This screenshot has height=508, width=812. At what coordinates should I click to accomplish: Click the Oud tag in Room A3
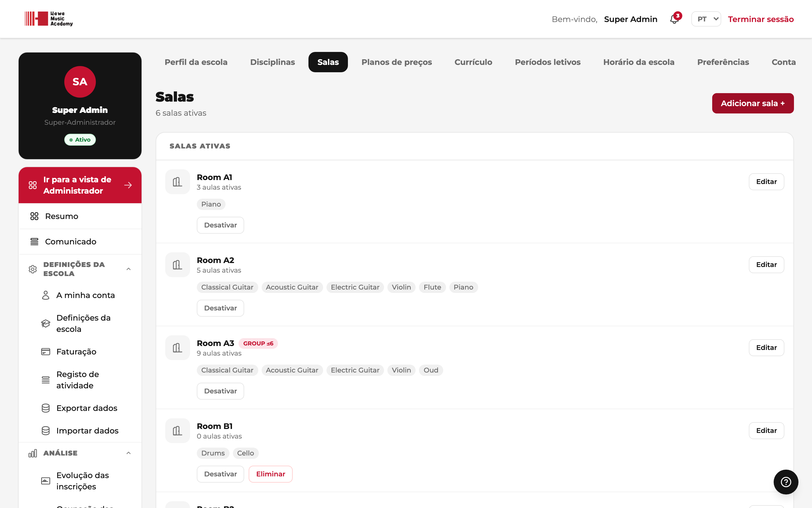(x=431, y=370)
